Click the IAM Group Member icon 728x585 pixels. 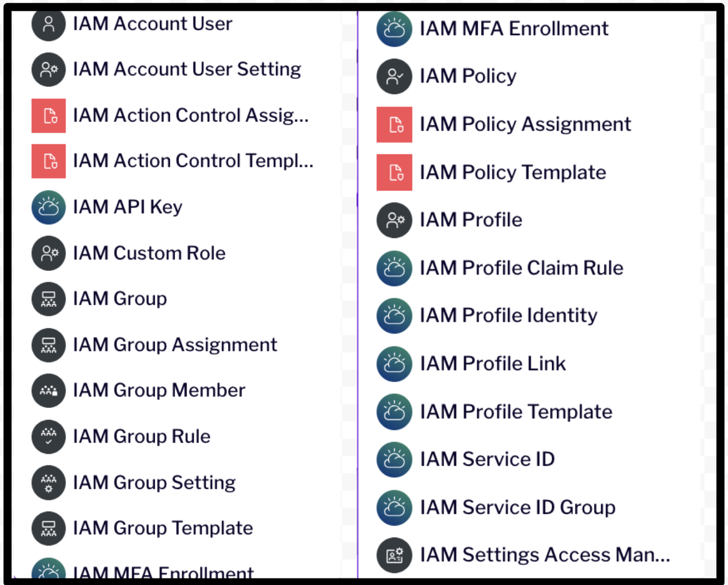(49, 391)
